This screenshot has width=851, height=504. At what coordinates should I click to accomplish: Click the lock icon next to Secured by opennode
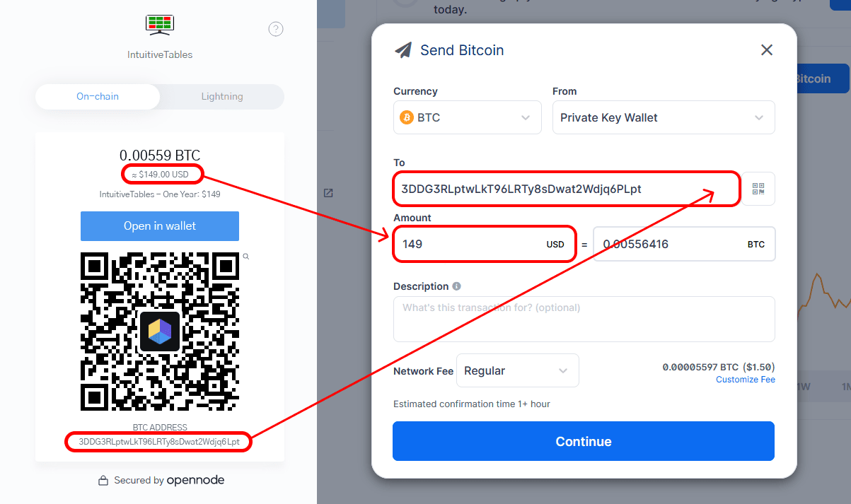pos(103,480)
